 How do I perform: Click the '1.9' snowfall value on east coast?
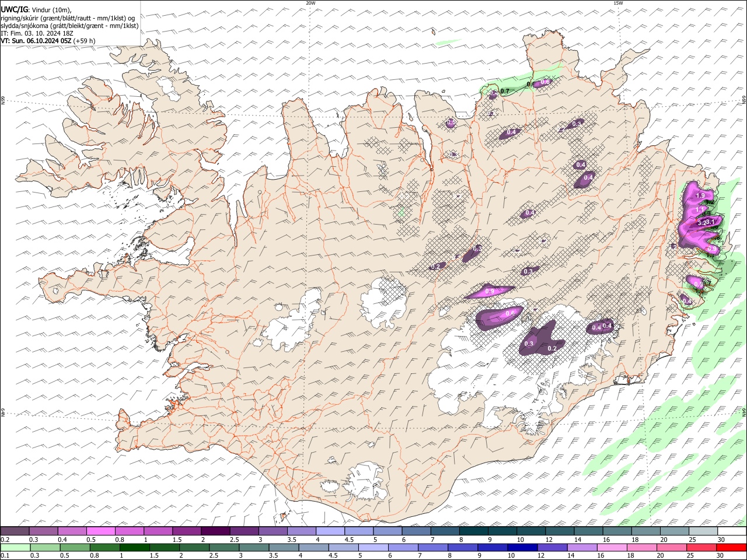[x=701, y=195]
